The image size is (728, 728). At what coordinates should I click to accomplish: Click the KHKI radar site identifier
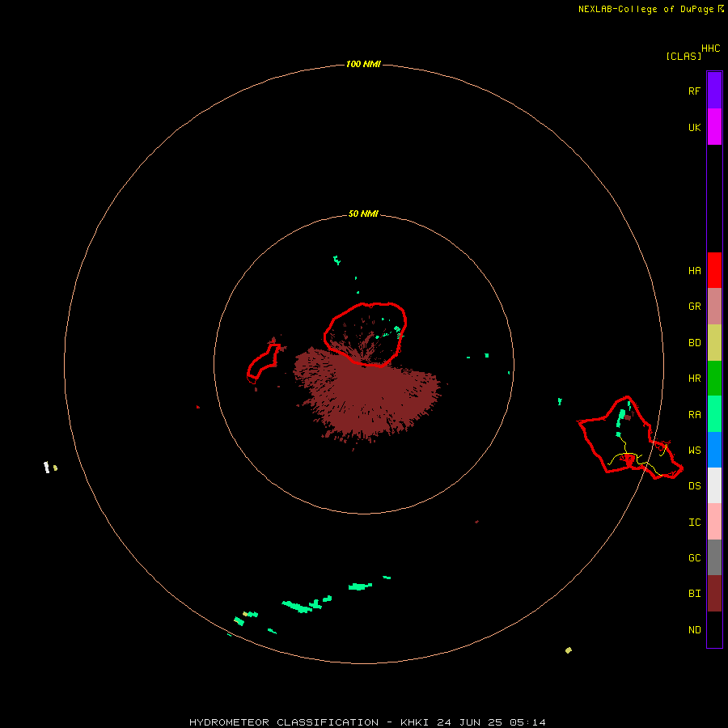pyautogui.click(x=414, y=722)
